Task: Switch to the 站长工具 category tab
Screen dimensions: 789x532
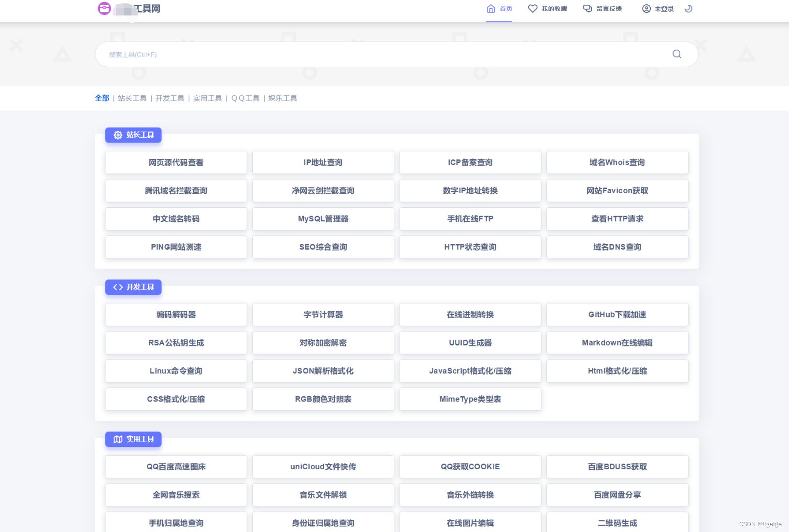Action: (132, 98)
